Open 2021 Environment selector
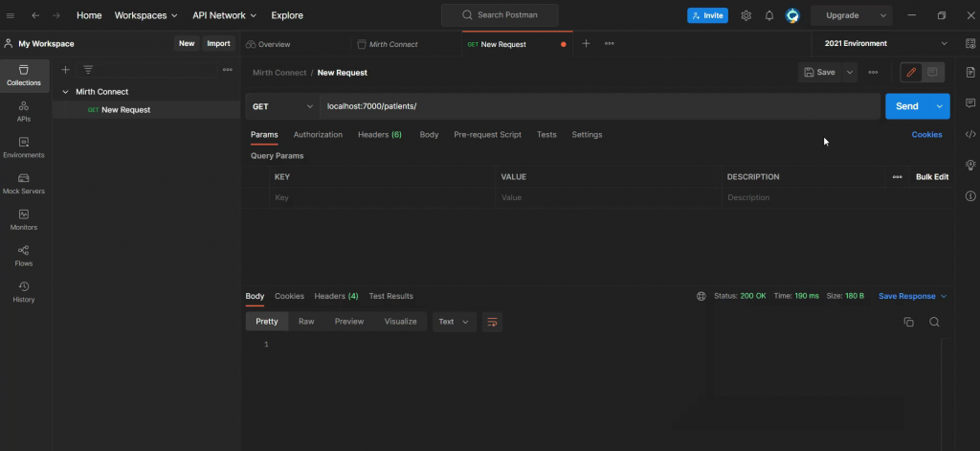The width and height of the screenshot is (980, 451). click(885, 44)
